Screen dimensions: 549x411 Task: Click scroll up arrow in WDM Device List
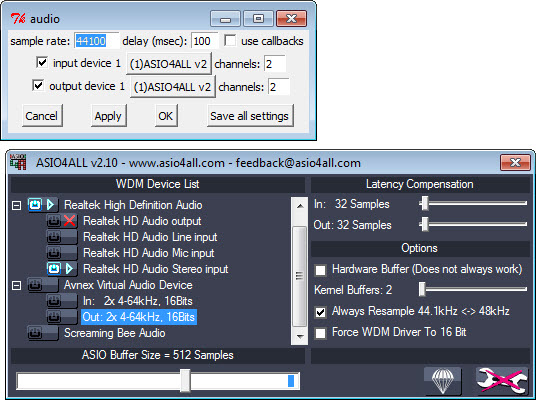300,206
